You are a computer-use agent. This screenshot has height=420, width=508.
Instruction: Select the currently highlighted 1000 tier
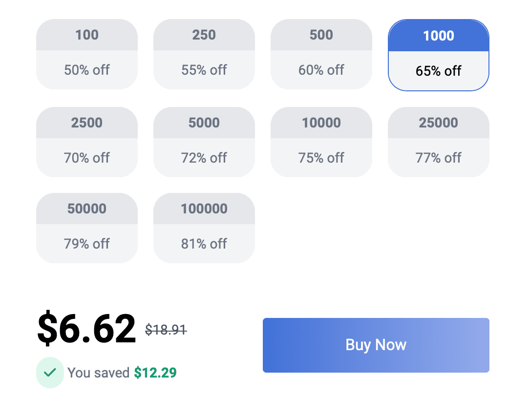(438, 54)
